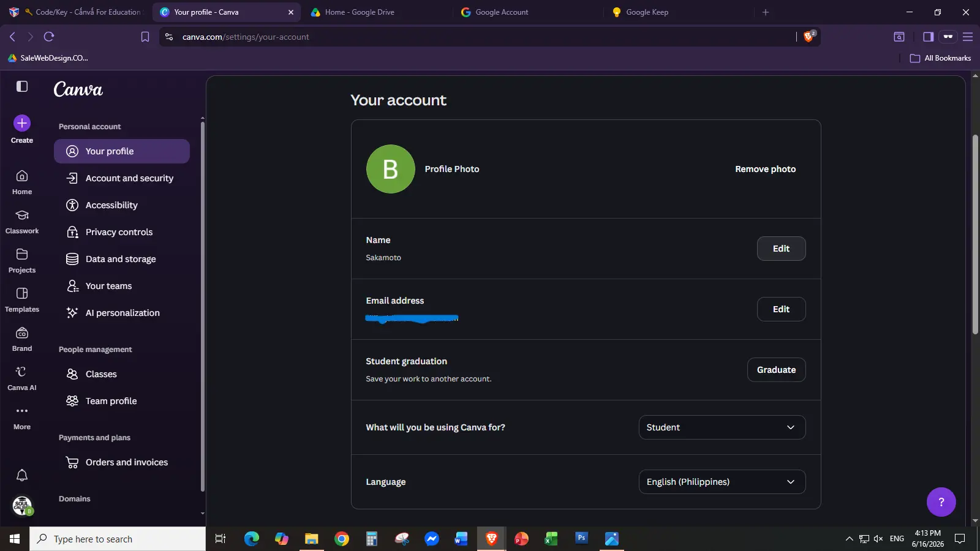Viewport: 980px width, 551px height.
Task: Collapse the Canva sidebar panel icon
Action: click(x=22, y=86)
